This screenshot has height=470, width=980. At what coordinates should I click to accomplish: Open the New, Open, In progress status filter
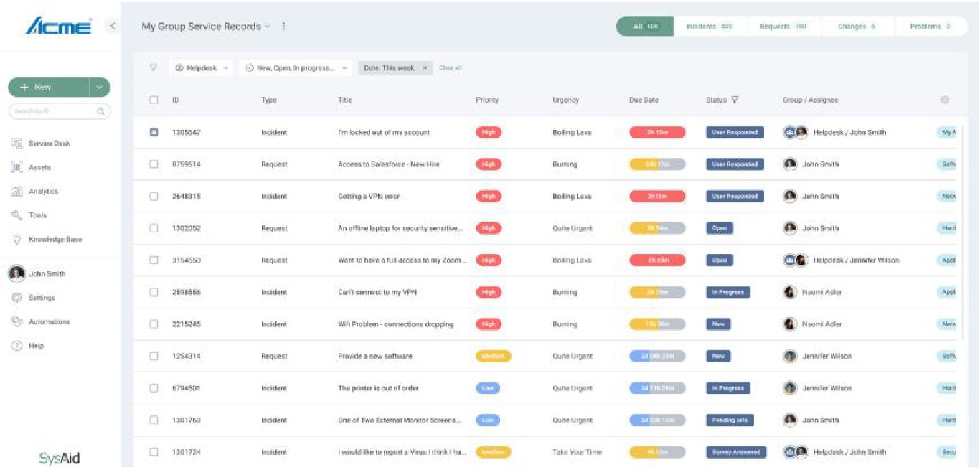[x=296, y=68]
